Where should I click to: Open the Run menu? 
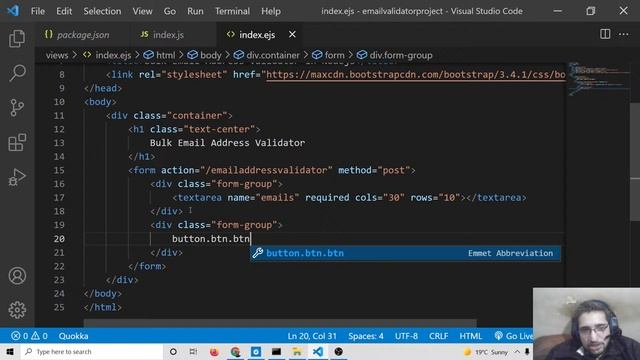click(195, 11)
